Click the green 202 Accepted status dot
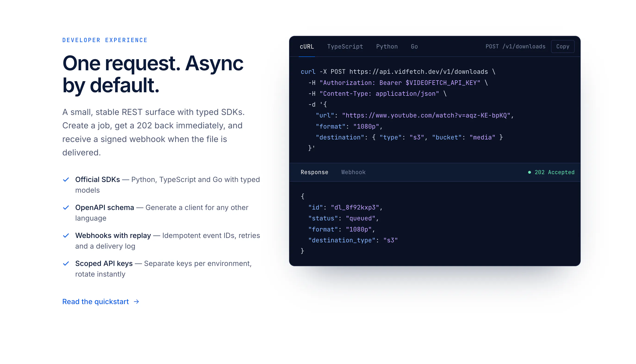 (x=529, y=172)
